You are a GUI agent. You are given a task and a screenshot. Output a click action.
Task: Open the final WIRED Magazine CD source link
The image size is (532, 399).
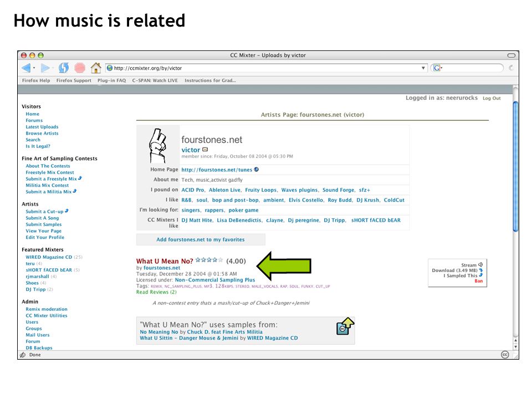pyautogui.click(x=272, y=338)
